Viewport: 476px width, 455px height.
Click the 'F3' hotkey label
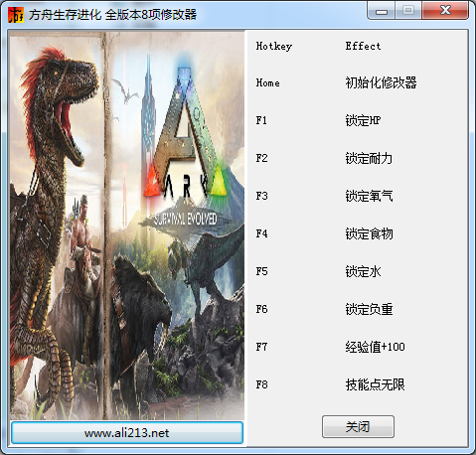(261, 196)
